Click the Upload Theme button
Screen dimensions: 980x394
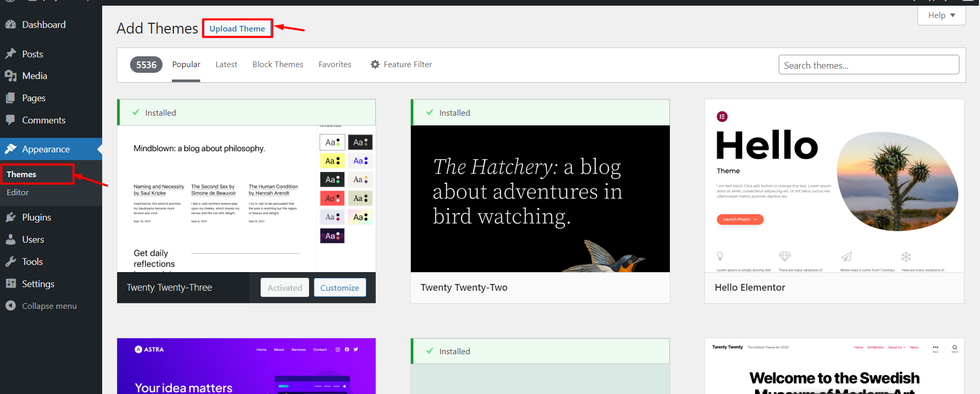(237, 28)
